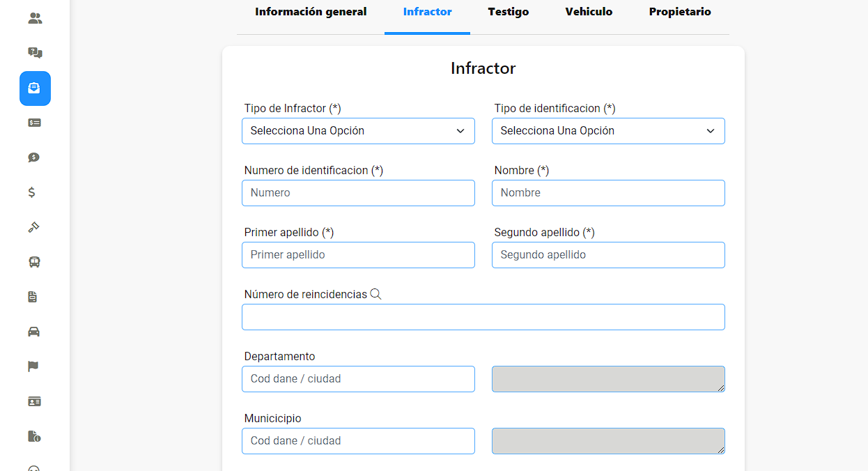Click the 'Número de reincidencias' label text

coord(305,295)
